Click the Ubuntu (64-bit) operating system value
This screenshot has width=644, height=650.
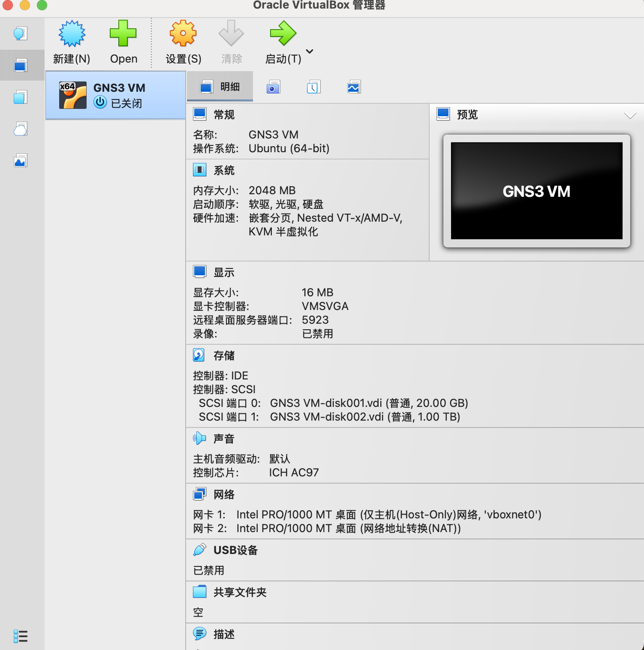click(289, 148)
